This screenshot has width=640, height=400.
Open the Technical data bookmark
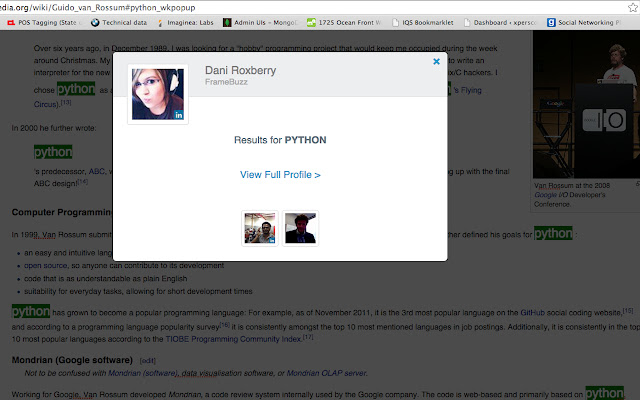tap(119, 22)
